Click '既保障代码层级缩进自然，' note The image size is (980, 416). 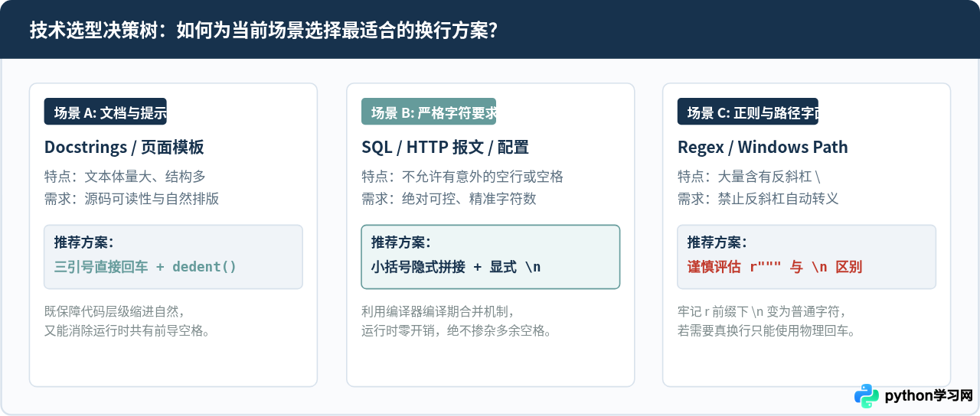[115, 311]
